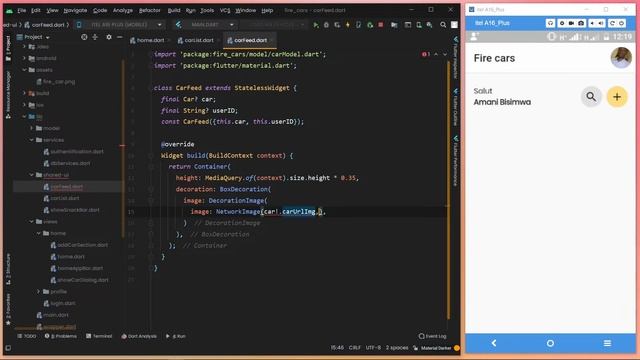Open the Structure side tab
This screenshot has width=640, height=360.
pyautogui.click(x=8, y=269)
